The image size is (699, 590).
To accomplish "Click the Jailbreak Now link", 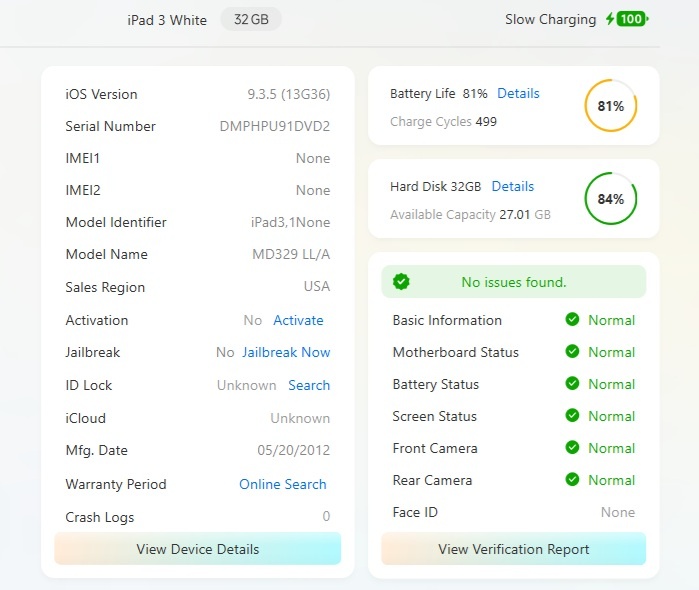I will 286,352.
